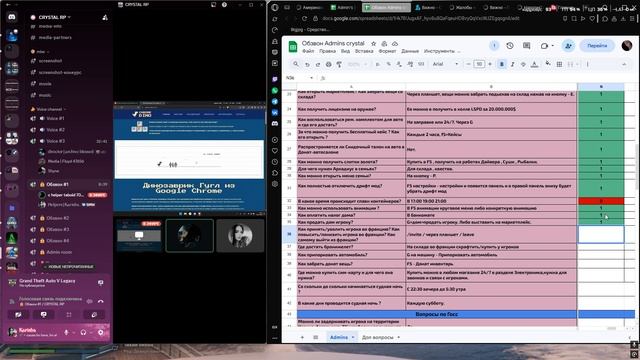Toggle bold formatting

tap(502, 64)
